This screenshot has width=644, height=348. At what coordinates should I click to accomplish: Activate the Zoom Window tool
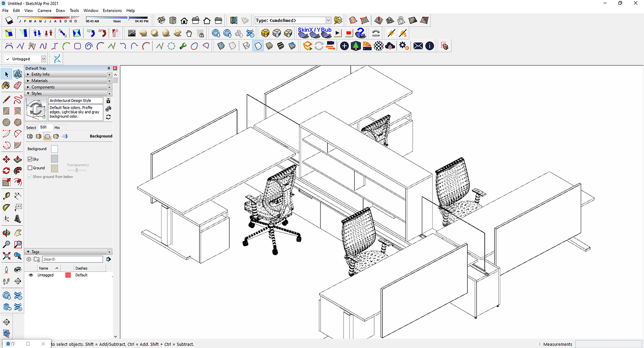coord(18,244)
